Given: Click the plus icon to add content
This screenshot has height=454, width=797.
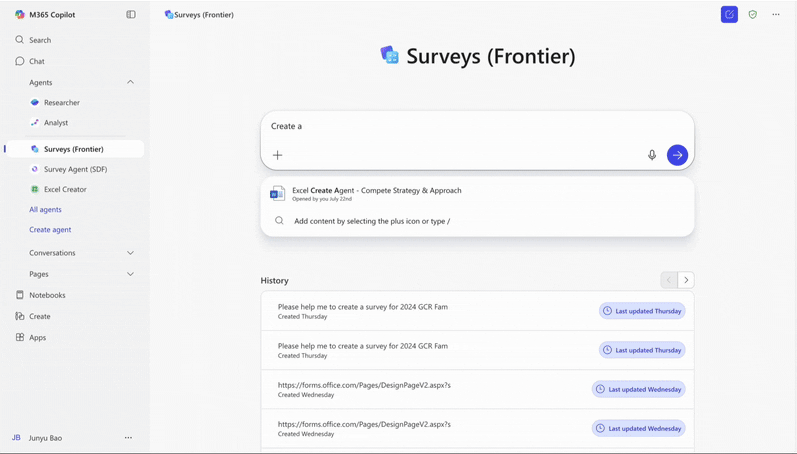Looking at the screenshot, I should [278, 155].
